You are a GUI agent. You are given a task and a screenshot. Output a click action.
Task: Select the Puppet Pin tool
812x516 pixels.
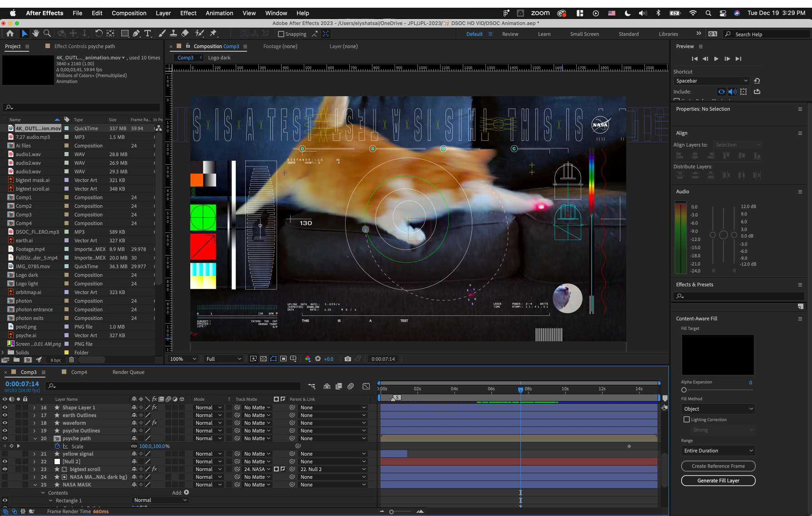click(x=213, y=34)
